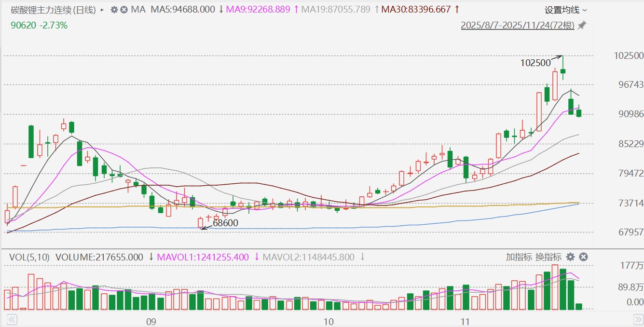
Task: Click the 68600 low price annotation
Action: [x=225, y=224]
